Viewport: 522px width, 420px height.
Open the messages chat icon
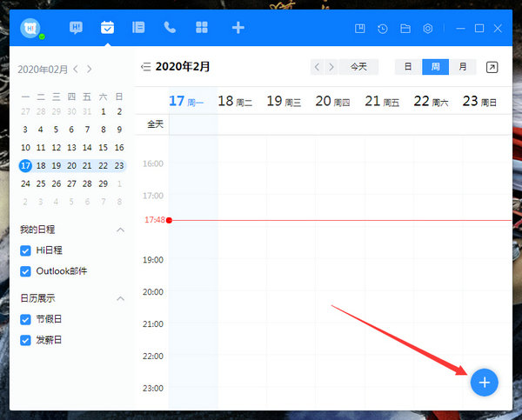click(x=77, y=28)
